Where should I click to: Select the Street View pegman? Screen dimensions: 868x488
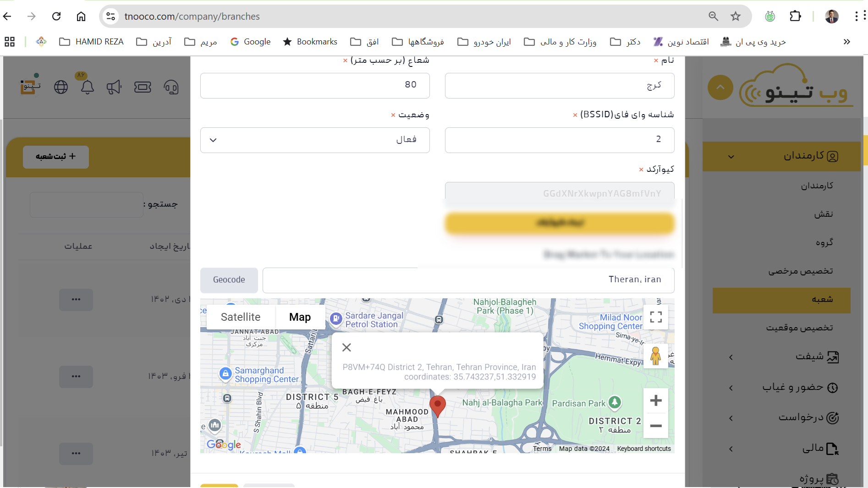click(x=655, y=356)
